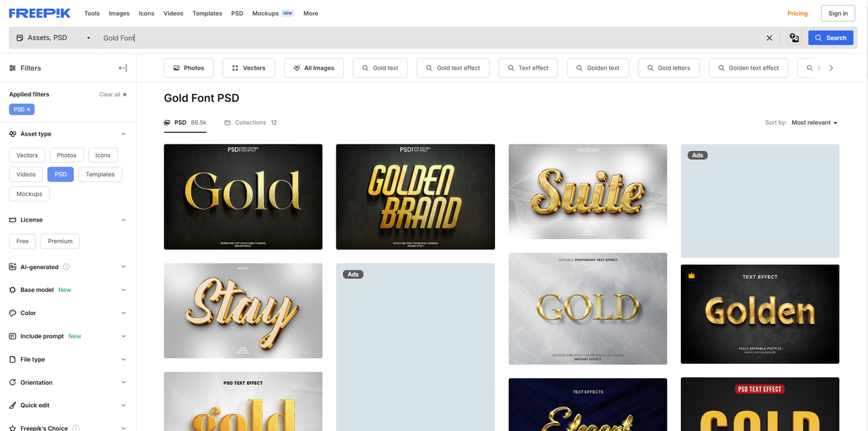Click the Quick edit icon
Image resolution: width=868 pixels, height=431 pixels.
(13, 405)
